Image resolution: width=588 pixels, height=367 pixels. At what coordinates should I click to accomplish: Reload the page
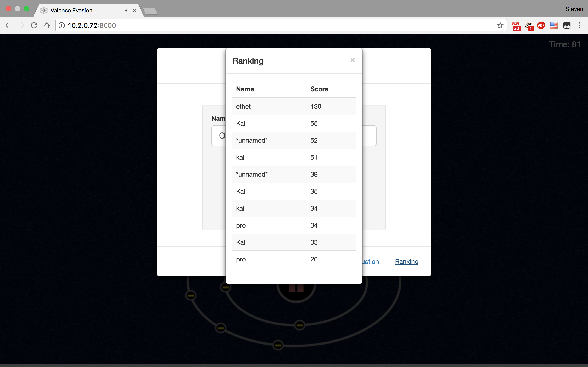pos(34,25)
